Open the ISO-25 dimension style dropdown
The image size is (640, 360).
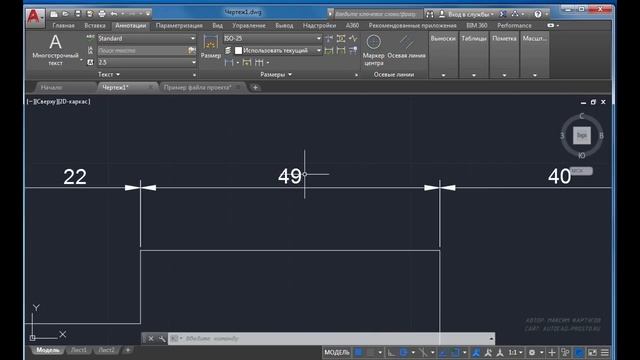[x=272, y=38]
